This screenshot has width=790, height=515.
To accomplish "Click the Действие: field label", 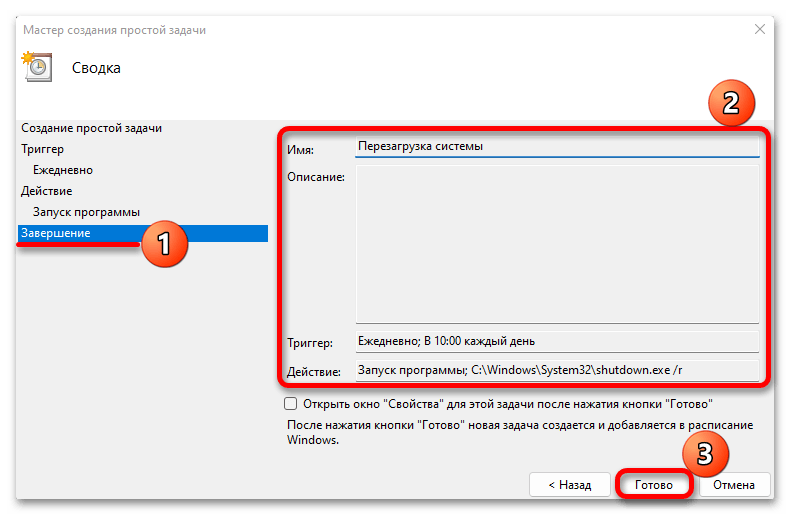I will click(313, 372).
